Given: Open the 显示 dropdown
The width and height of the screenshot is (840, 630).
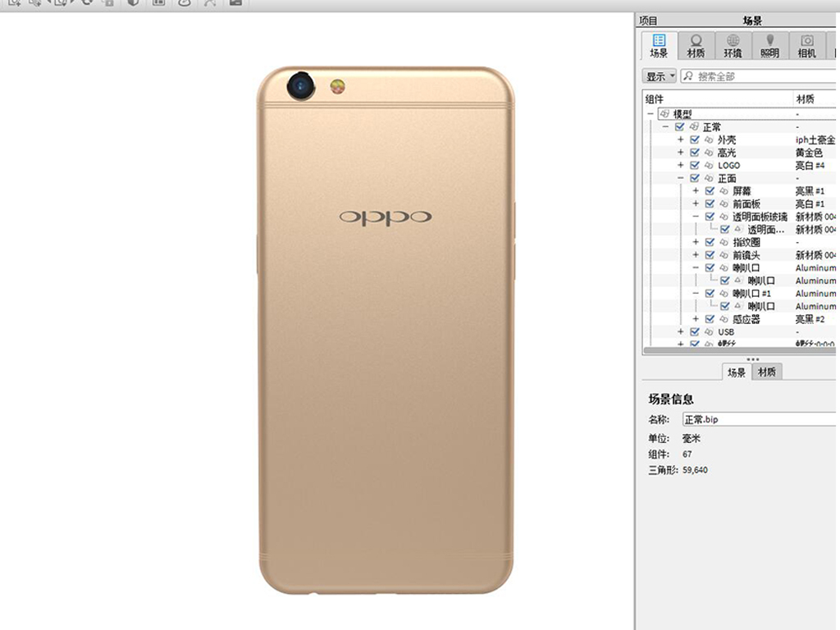Looking at the screenshot, I should (660, 76).
